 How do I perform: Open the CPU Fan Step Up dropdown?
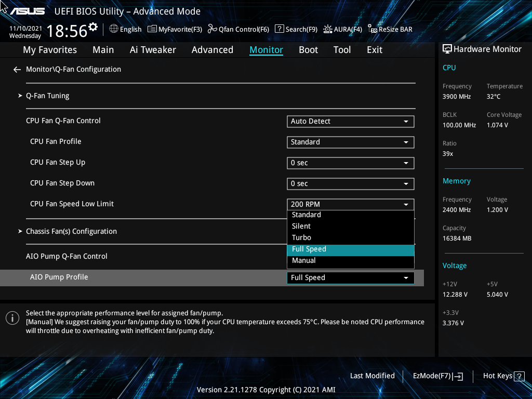[351, 163]
